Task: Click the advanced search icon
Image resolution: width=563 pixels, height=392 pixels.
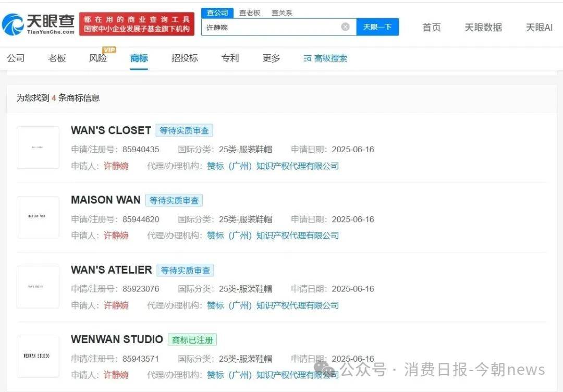Action: click(x=308, y=58)
